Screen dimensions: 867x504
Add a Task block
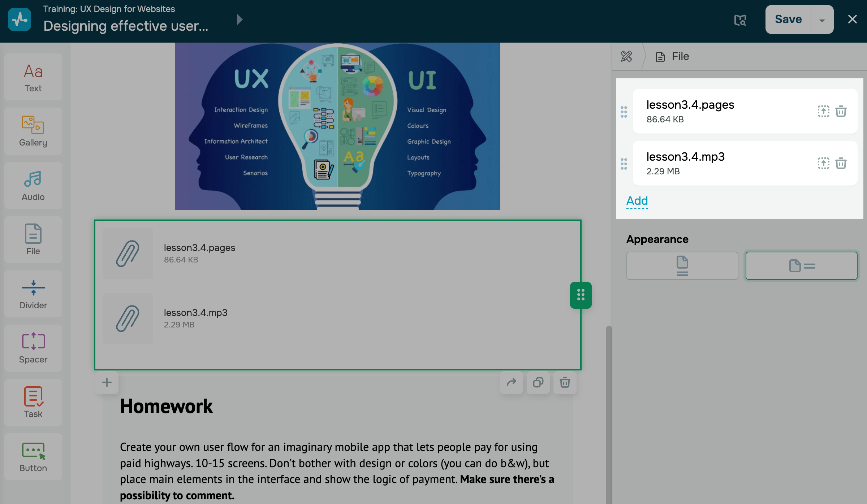tap(33, 402)
